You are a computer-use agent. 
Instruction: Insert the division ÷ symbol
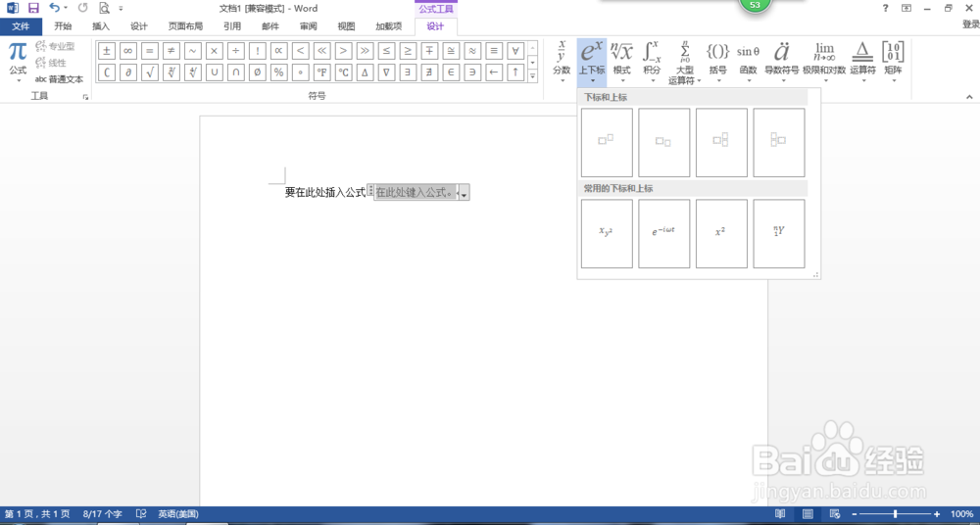235,51
